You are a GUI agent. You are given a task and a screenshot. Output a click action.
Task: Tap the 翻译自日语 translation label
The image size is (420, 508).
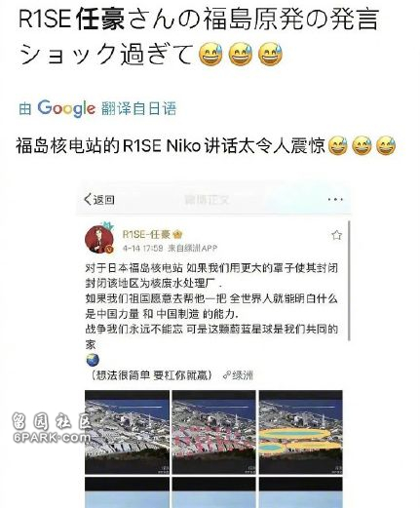coord(138,108)
